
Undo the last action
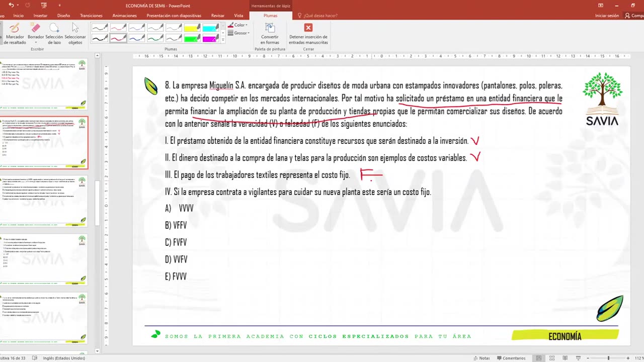(11, 5)
